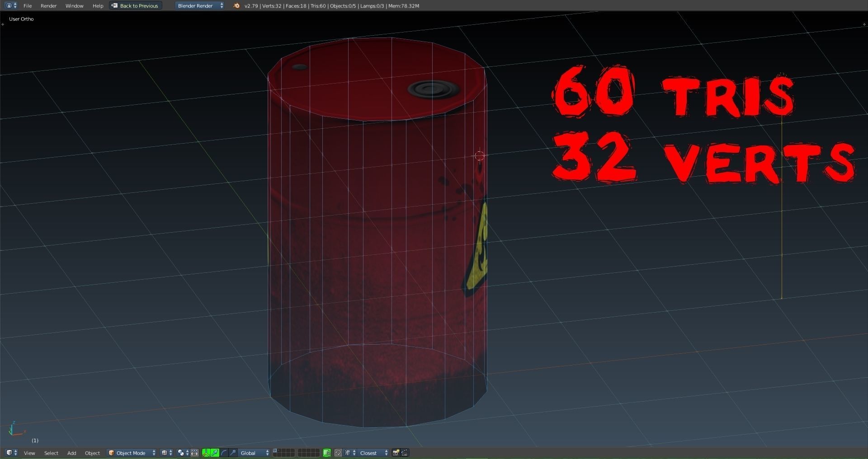Viewport: 868px width, 459px height.
Task: Open the Global transform orientation dropdown
Action: pos(251,453)
